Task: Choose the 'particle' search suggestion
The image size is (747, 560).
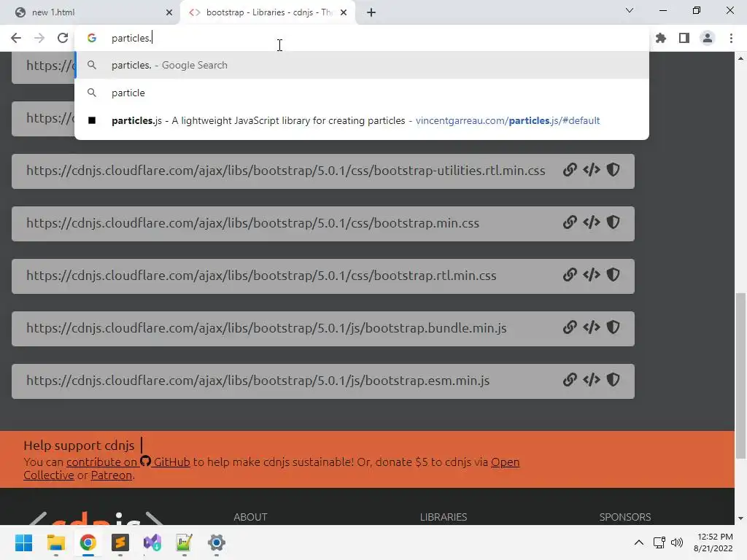Action: coord(362,93)
